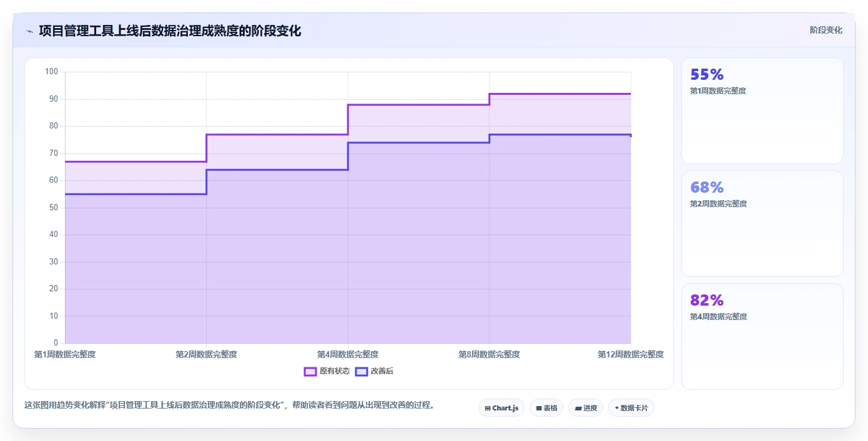Select the Chart.js tag chip

pos(501,408)
